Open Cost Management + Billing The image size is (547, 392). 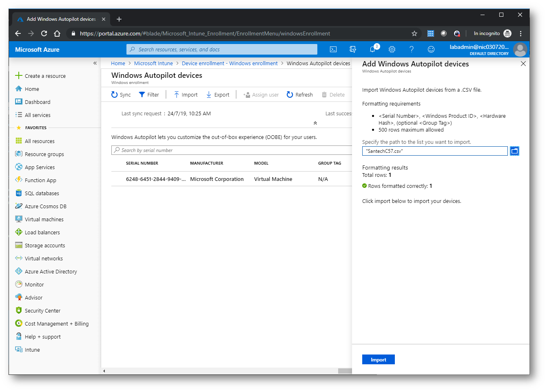click(x=52, y=324)
